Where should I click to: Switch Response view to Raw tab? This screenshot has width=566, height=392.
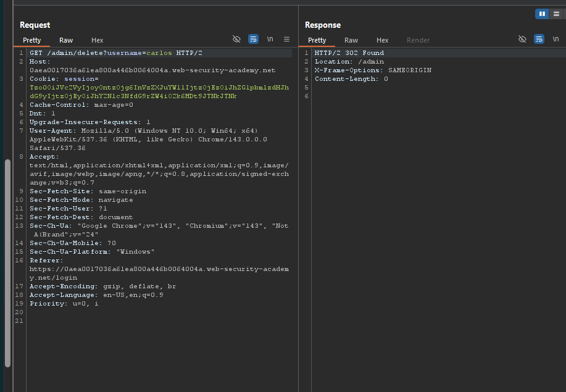(x=351, y=40)
